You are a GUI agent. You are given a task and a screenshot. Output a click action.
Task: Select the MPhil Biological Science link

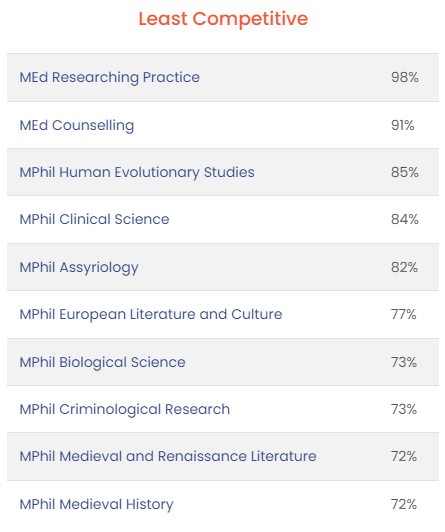(x=102, y=362)
